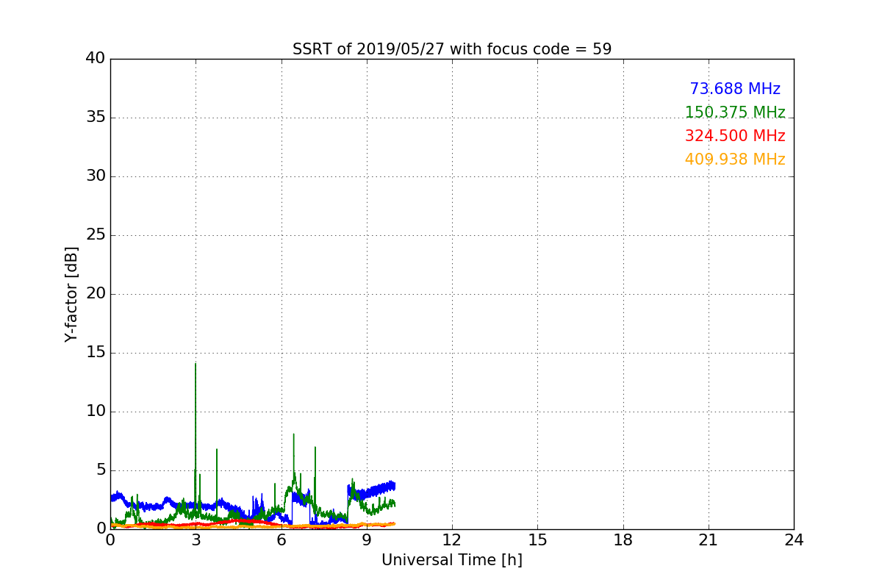Click the y-axis tick label 25

(96, 235)
